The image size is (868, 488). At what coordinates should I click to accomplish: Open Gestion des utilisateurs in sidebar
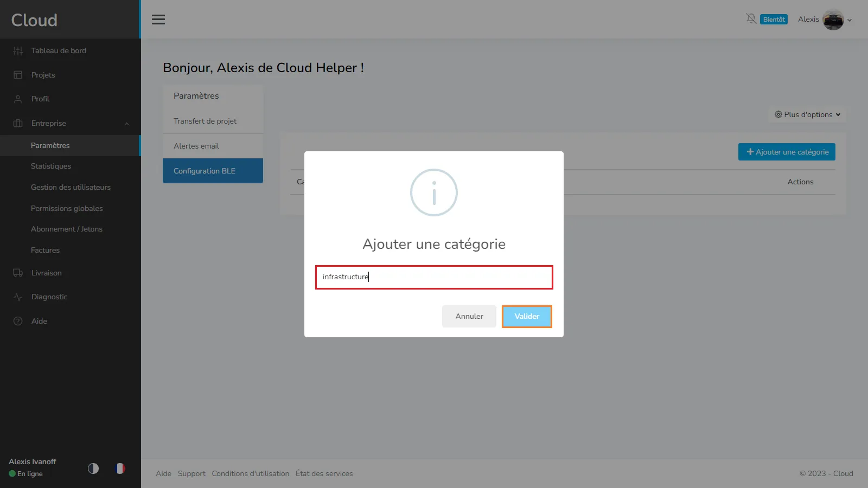tap(71, 187)
